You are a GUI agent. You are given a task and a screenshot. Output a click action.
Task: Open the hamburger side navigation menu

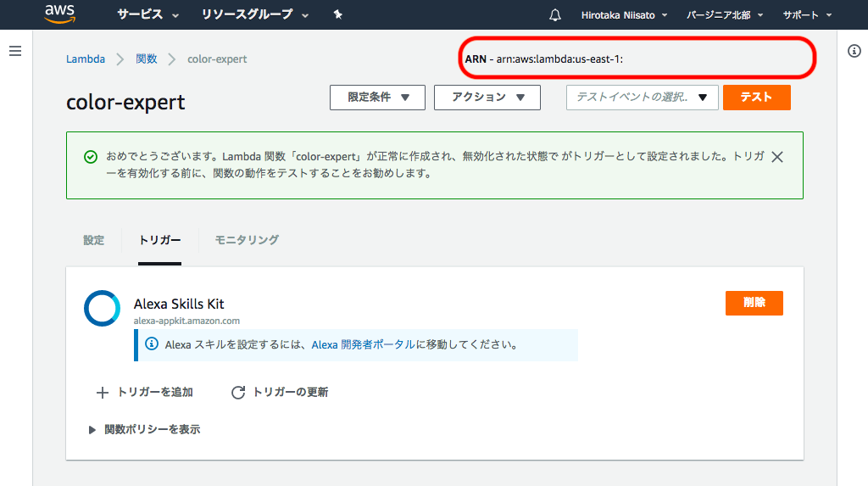click(15, 51)
